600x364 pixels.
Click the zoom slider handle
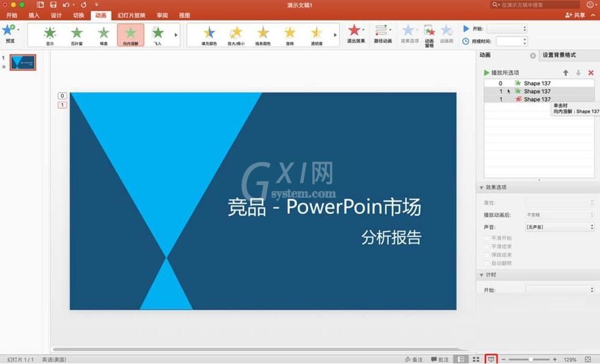pos(531,359)
